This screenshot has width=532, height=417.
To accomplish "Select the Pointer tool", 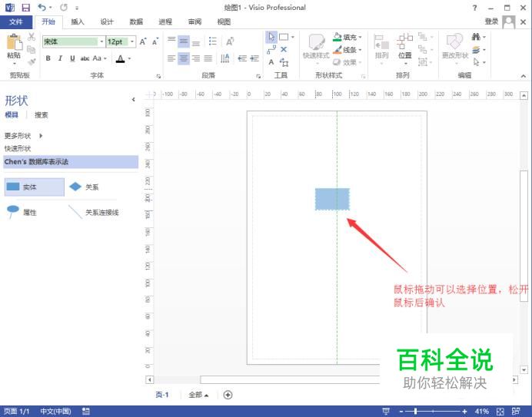I will [271, 37].
